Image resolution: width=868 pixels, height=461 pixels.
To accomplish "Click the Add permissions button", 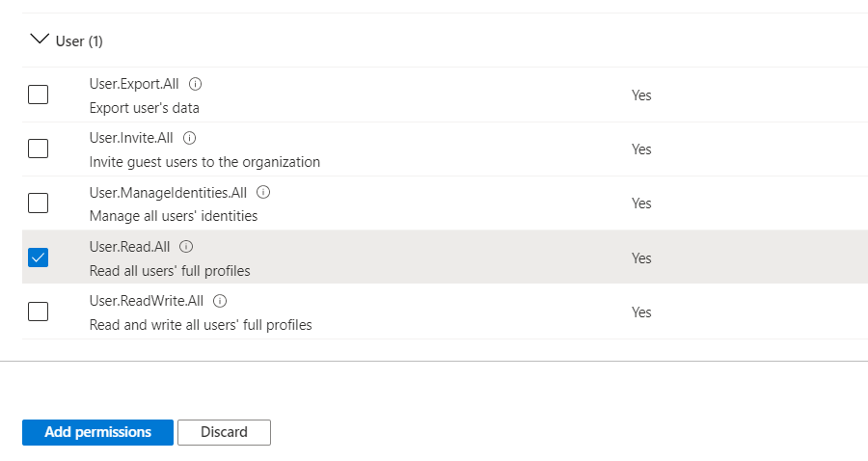I will [97, 432].
